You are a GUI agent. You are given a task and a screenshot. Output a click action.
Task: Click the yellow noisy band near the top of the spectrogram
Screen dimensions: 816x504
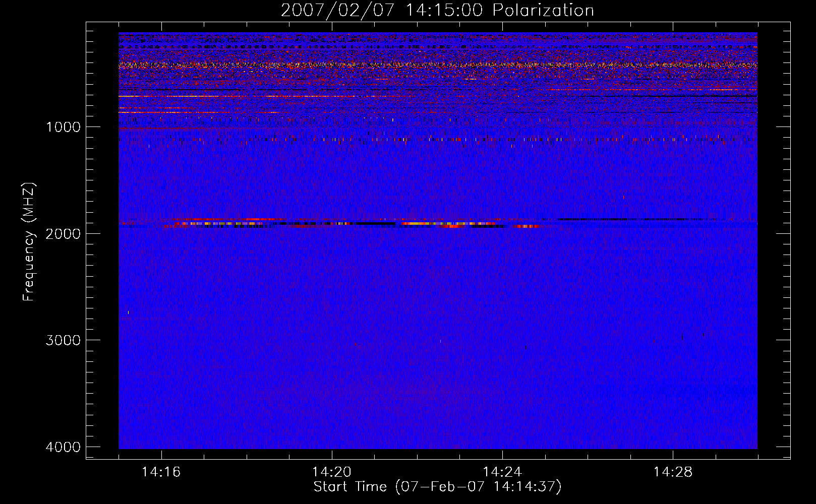coord(437,65)
